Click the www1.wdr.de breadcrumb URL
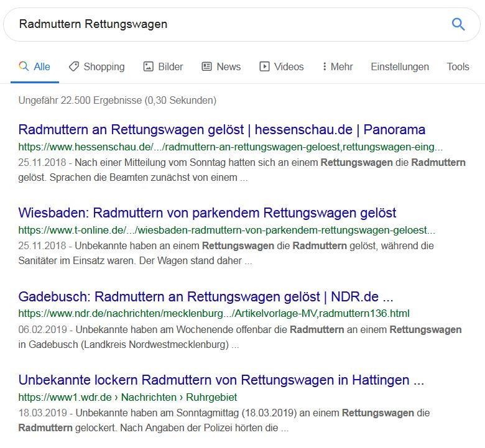Viewport: 485px width, 448px height. point(127,397)
